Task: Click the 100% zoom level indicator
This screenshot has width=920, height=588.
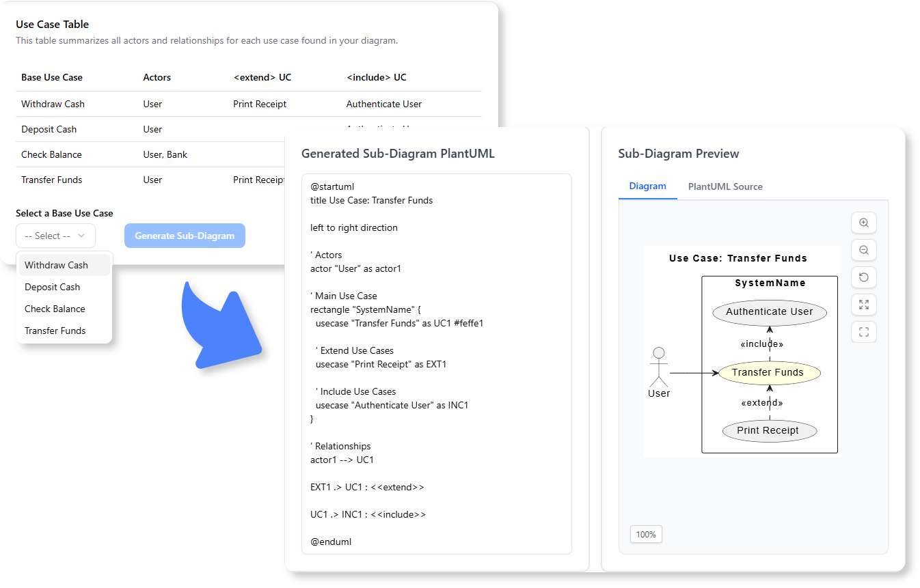Action: pos(645,534)
